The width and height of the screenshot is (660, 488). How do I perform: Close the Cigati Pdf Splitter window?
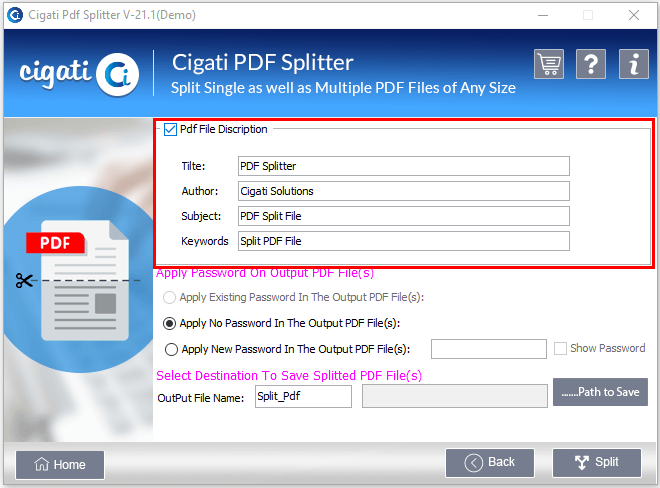coord(633,16)
